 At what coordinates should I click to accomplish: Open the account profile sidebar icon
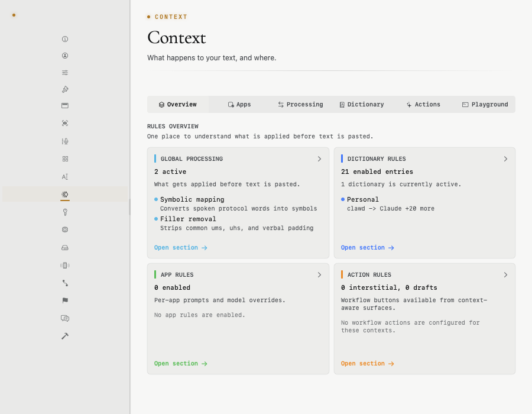pyautogui.click(x=65, y=56)
